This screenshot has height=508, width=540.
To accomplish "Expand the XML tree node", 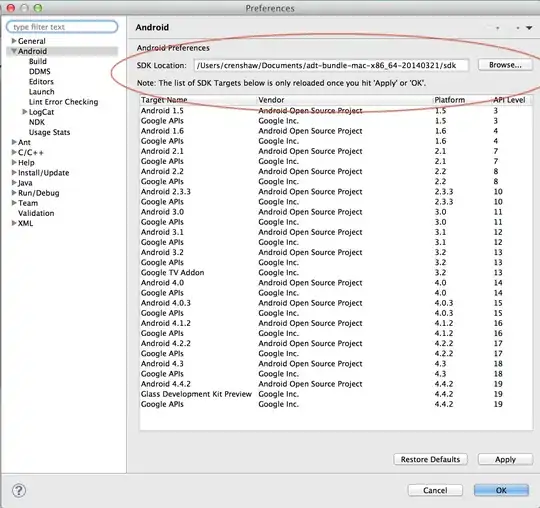I will point(14,223).
